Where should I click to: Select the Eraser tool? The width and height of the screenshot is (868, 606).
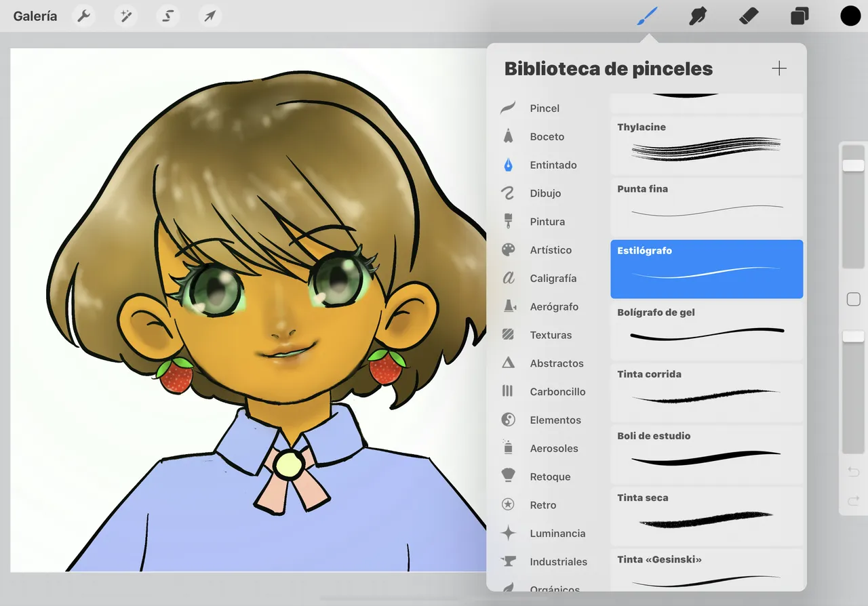click(x=749, y=16)
